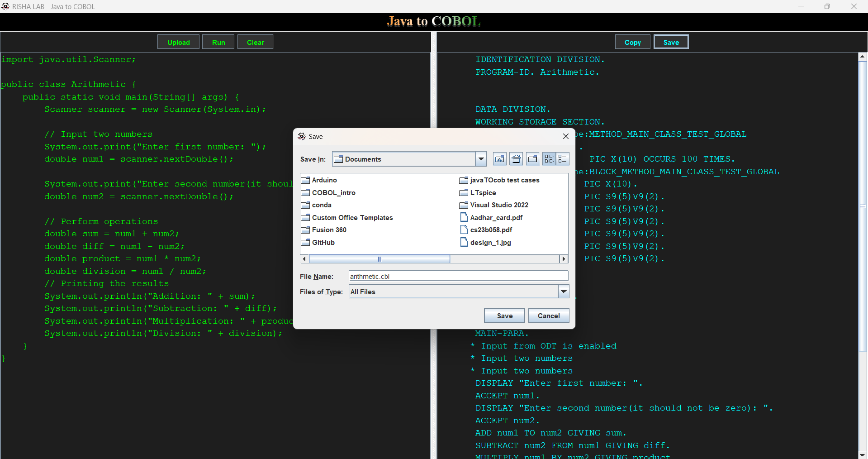The height and width of the screenshot is (459, 868).
Task: Select the cs23b058.pdf file
Action: 486,230
